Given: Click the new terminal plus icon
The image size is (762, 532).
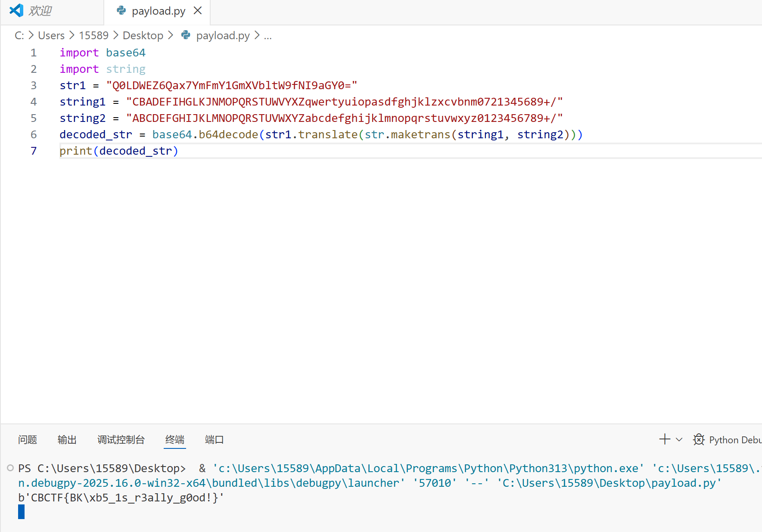Looking at the screenshot, I should [665, 439].
